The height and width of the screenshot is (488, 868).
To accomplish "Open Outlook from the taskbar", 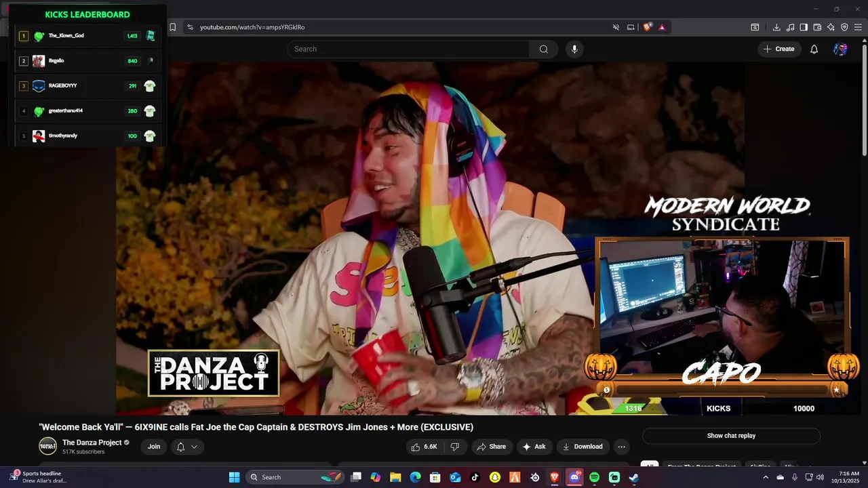I will [x=455, y=477].
